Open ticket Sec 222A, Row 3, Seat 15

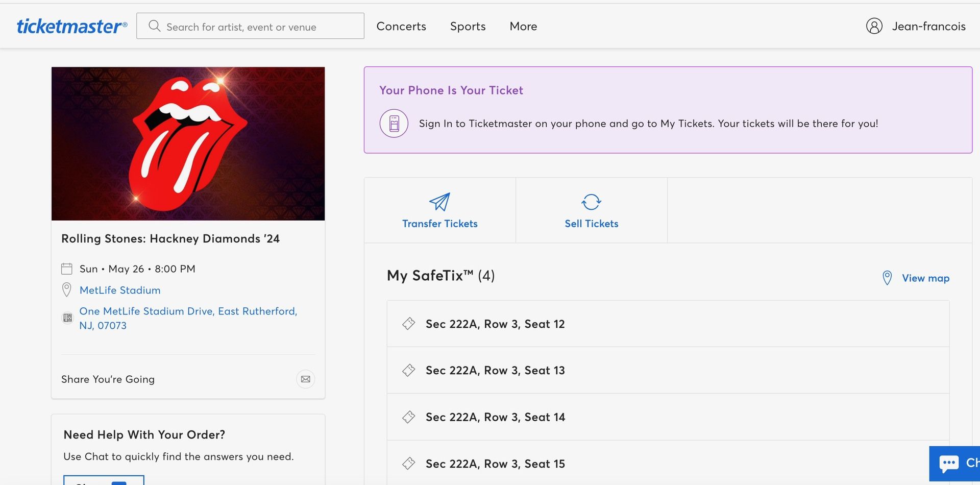[668, 463]
